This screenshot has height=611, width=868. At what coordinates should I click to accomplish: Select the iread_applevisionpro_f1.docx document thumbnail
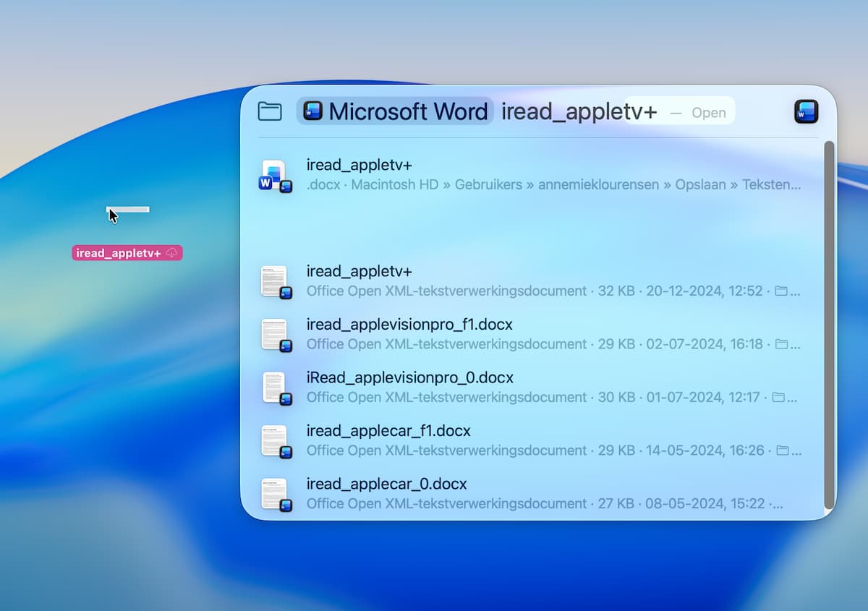[274, 335]
